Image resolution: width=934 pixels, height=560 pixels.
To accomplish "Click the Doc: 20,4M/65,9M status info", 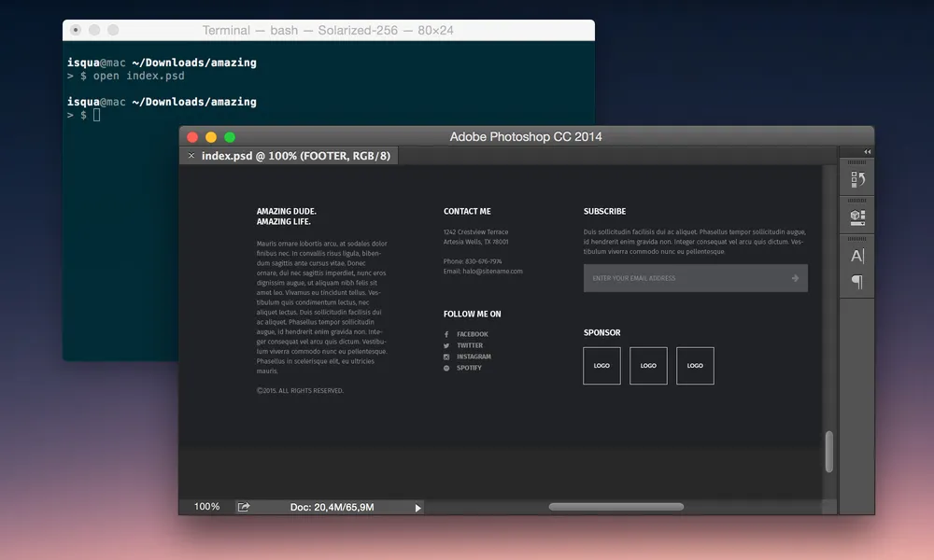I will pyautogui.click(x=332, y=507).
